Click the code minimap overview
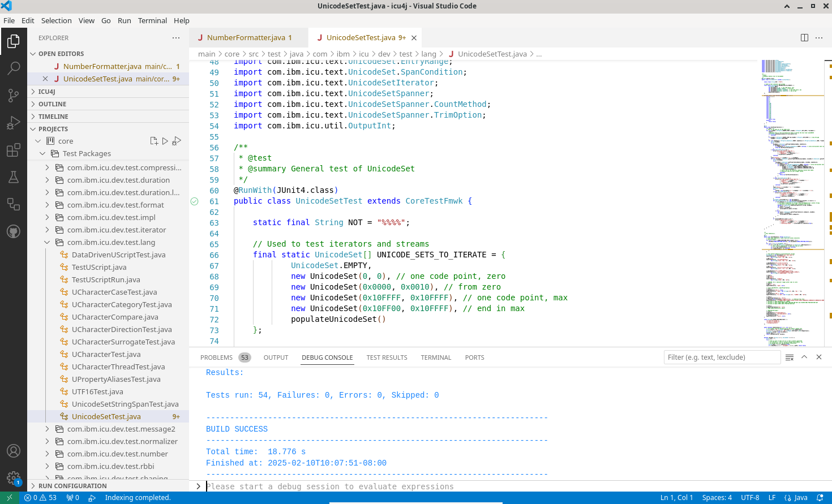This screenshot has width=832, height=504. point(792,203)
